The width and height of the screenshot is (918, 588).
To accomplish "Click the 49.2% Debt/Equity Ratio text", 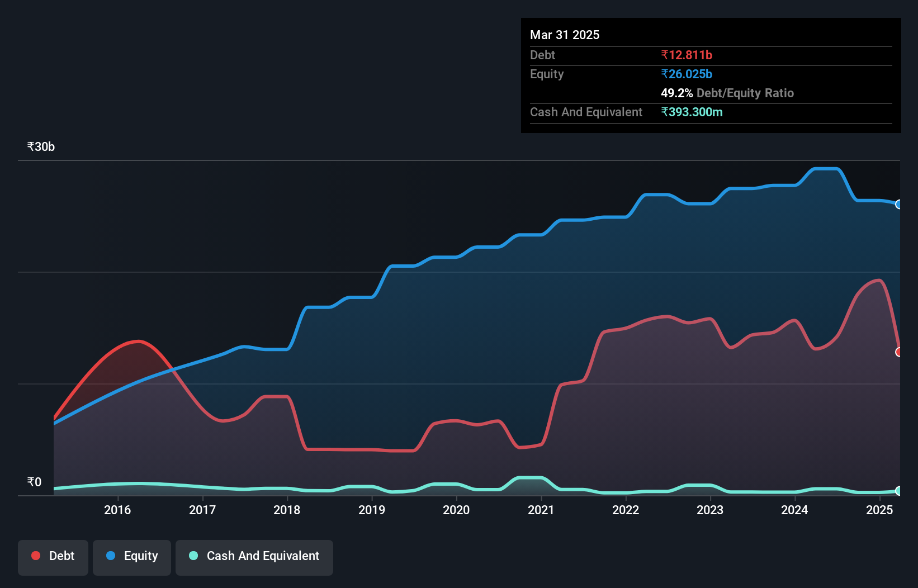I will click(727, 93).
